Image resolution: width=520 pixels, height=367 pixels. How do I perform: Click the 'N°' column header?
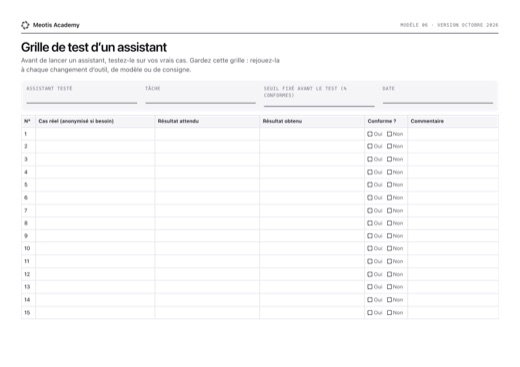pyautogui.click(x=27, y=121)
